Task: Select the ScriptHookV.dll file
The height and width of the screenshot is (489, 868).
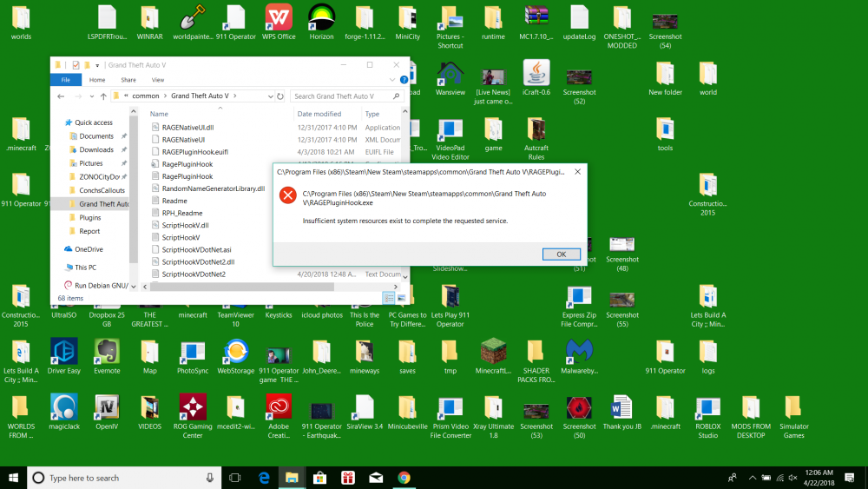Action: [185, 226]
